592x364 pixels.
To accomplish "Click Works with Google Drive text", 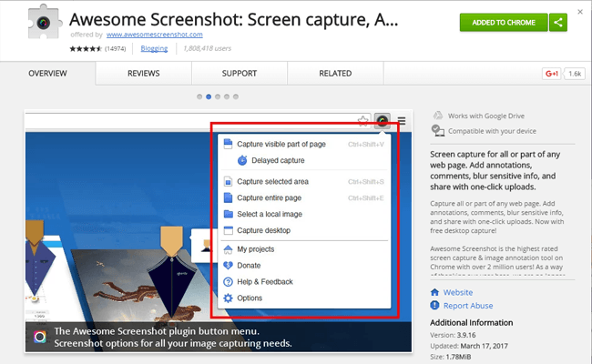I will [486, 116].
